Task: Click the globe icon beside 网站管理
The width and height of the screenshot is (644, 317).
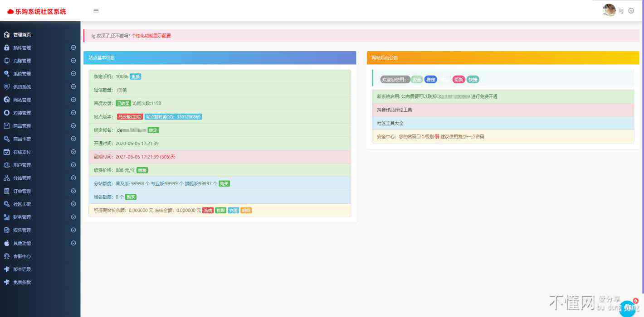Action: [x=7, y=100]
